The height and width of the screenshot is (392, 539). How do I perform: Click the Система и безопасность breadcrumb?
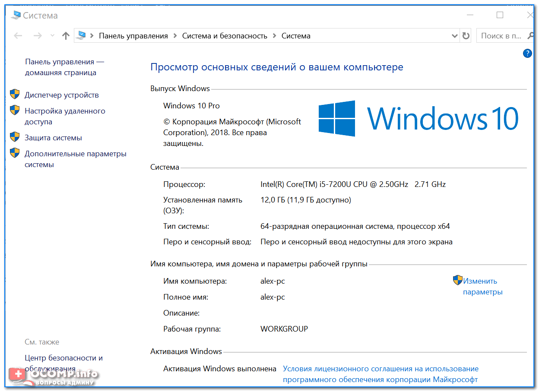pyautogui.click(x=225, y=36)
